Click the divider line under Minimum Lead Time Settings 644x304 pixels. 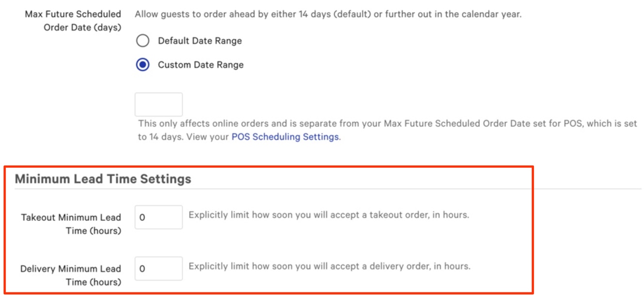pyautogui.click(x=339, y=189)
